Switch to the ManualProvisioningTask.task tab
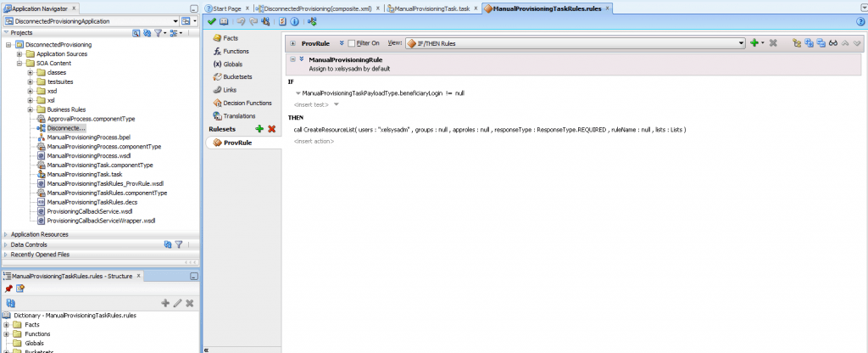This screenshot has width=868, height=353. (x=431, y=8)
